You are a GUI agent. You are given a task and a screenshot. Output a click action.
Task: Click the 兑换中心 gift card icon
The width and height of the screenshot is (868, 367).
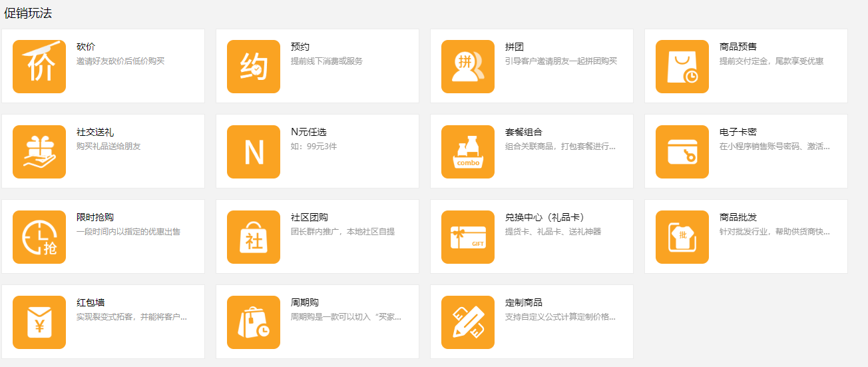click(468, 237)
